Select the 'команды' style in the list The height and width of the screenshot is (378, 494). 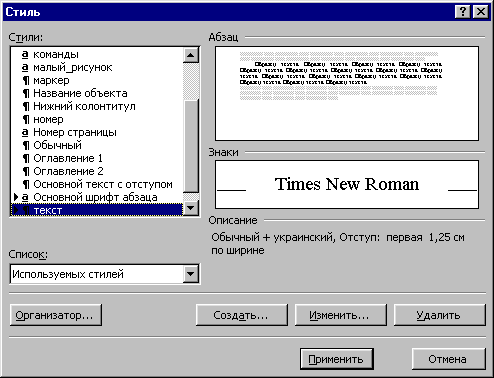97,54
